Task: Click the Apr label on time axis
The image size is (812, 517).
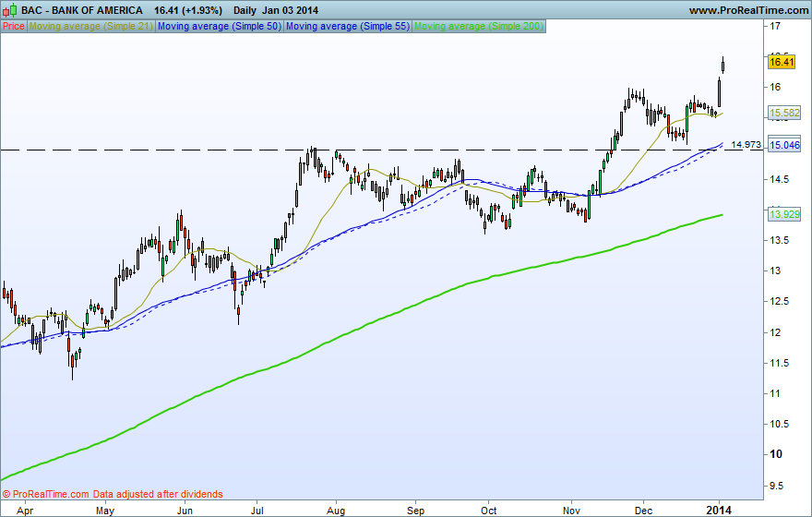Action: coord(25,511)
